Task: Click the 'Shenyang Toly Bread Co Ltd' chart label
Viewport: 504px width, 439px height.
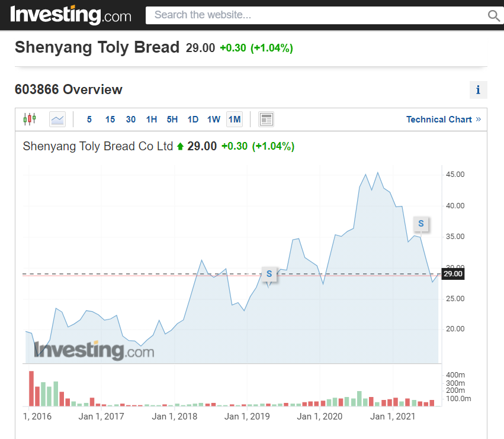Action: [x=98, y=146]
